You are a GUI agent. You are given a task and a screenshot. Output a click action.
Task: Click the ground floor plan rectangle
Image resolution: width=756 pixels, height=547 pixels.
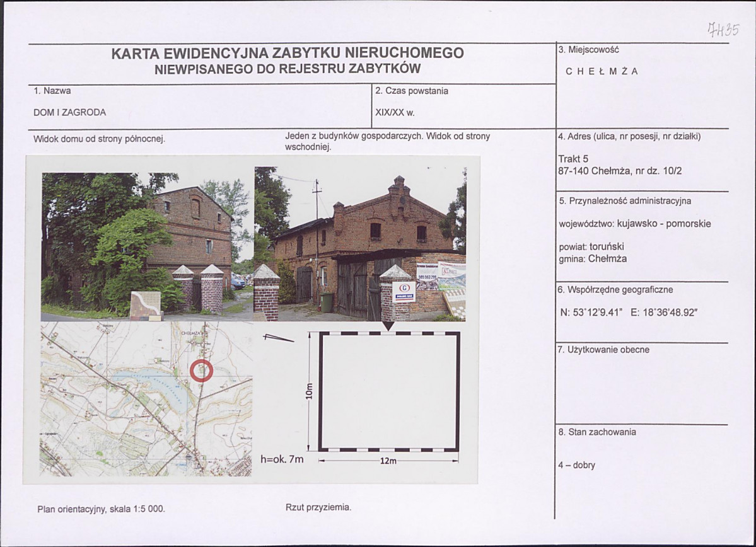[x=388, y=391]
